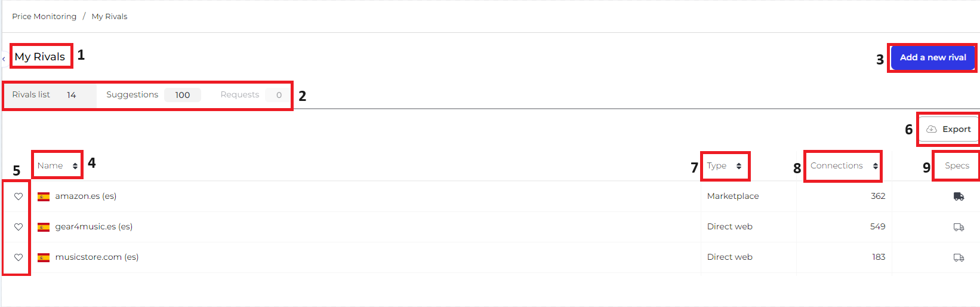Sort the table by Name column
Viewport: 980px width, 307px height.
[x=75, y=166]
